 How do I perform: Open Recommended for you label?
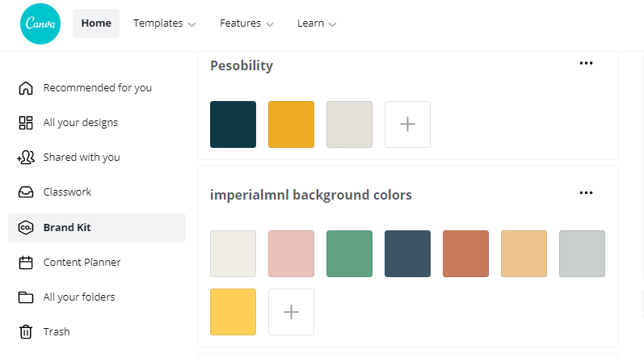coord(97,88)
